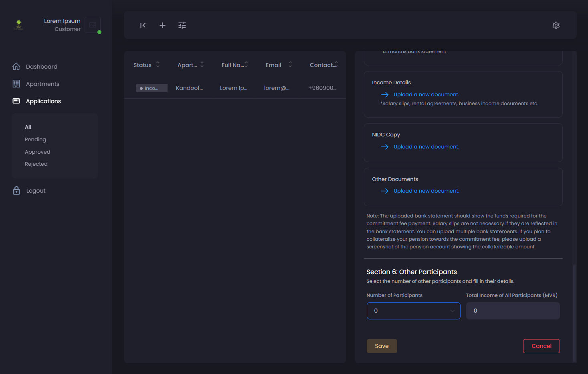Upload a new NIDC Copy document

(426, 147)
